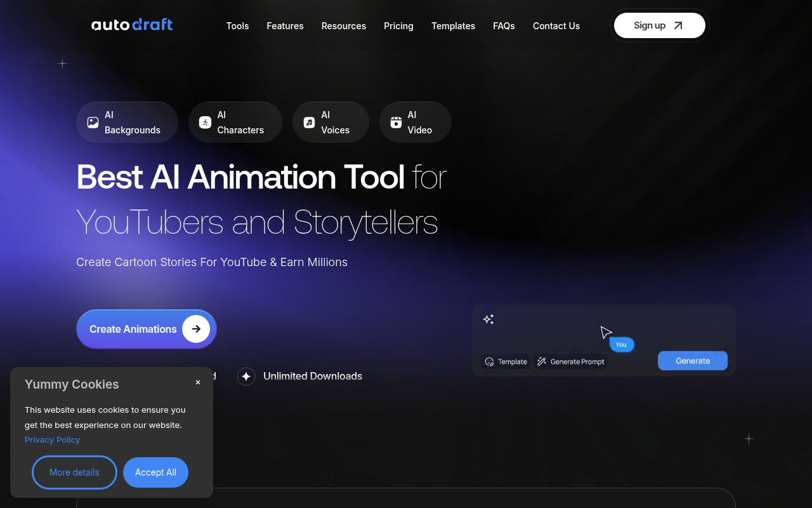Screen dimensions: 812x508
Task: Open the Tools menu
Action: point(237,26)
